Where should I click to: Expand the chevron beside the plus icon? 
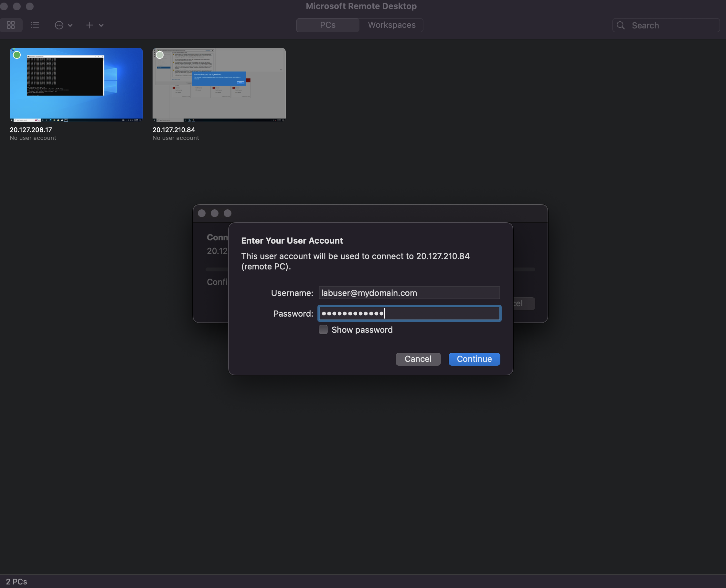[x=101, y=25]
